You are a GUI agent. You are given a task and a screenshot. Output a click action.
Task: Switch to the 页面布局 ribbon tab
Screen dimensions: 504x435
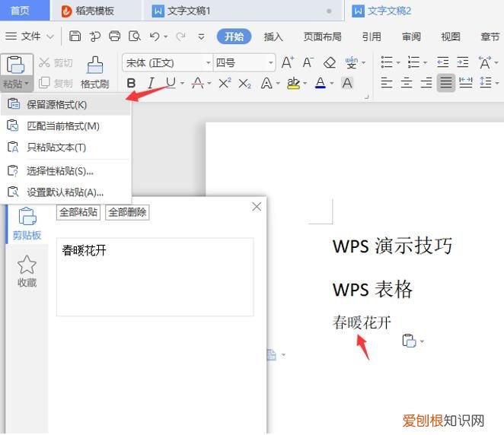point(322,37)
